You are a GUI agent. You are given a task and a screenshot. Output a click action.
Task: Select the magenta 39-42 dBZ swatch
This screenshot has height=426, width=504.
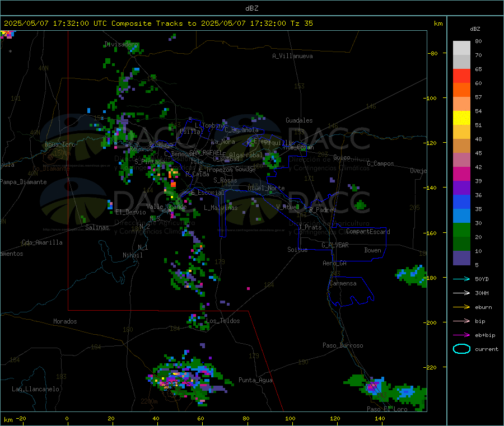[x=461, y=174]
